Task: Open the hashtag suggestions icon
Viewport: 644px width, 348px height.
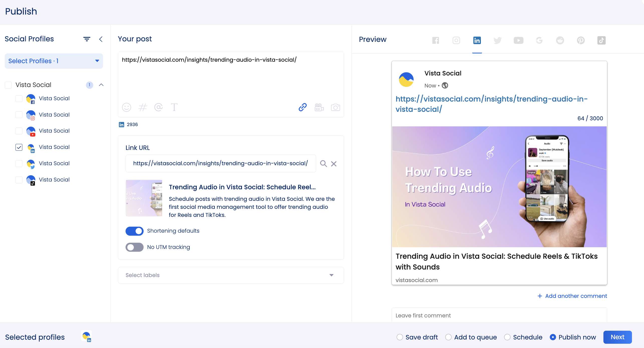Action: click(x=143, y=107)
